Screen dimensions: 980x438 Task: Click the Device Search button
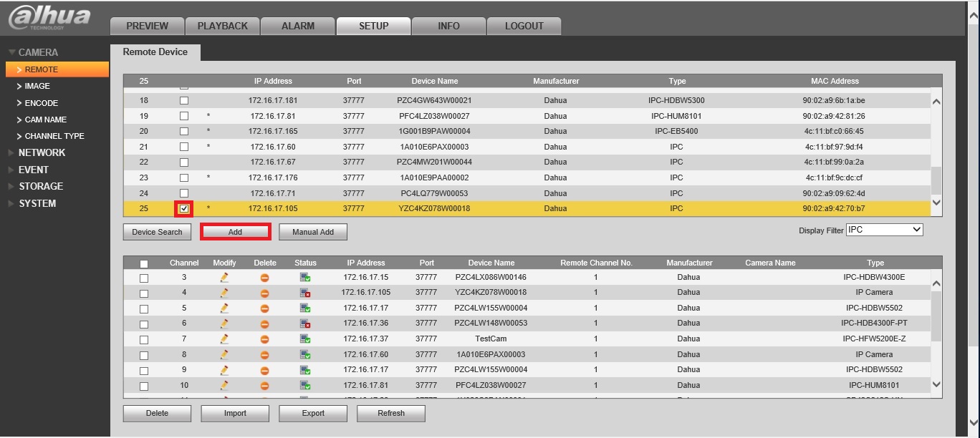(158, 232)
